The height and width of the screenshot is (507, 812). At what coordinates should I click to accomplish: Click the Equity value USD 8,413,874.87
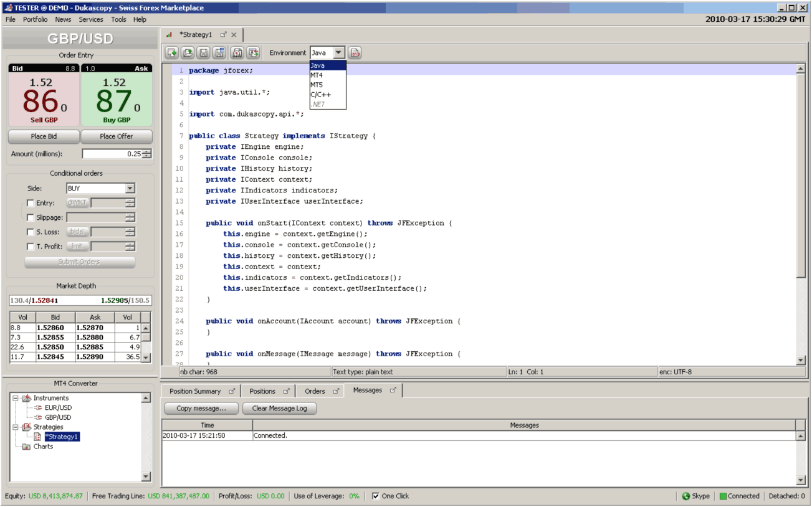tap(55, 496)
